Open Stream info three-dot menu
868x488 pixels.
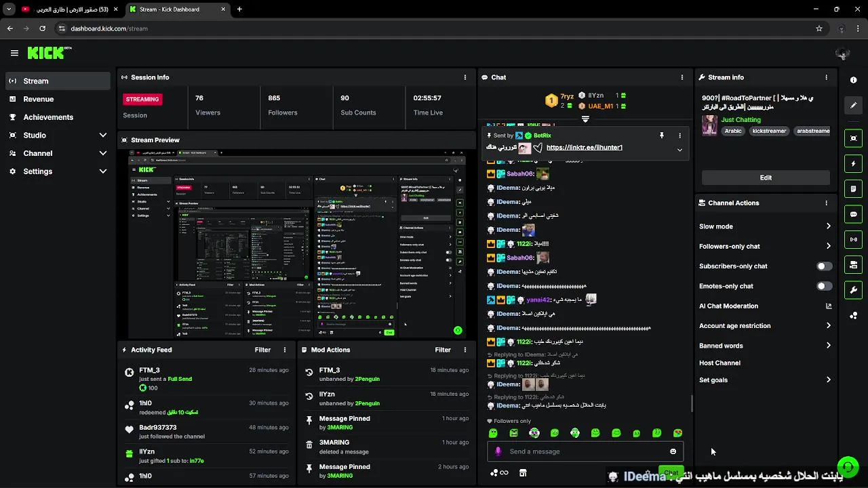pos(826,77)
